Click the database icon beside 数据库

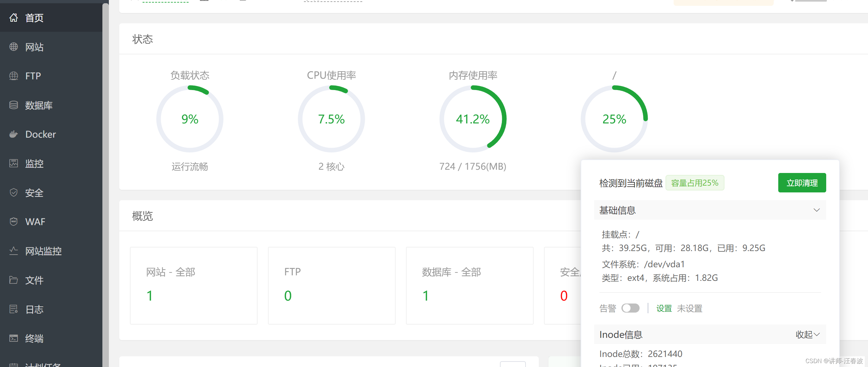point(14,105)
